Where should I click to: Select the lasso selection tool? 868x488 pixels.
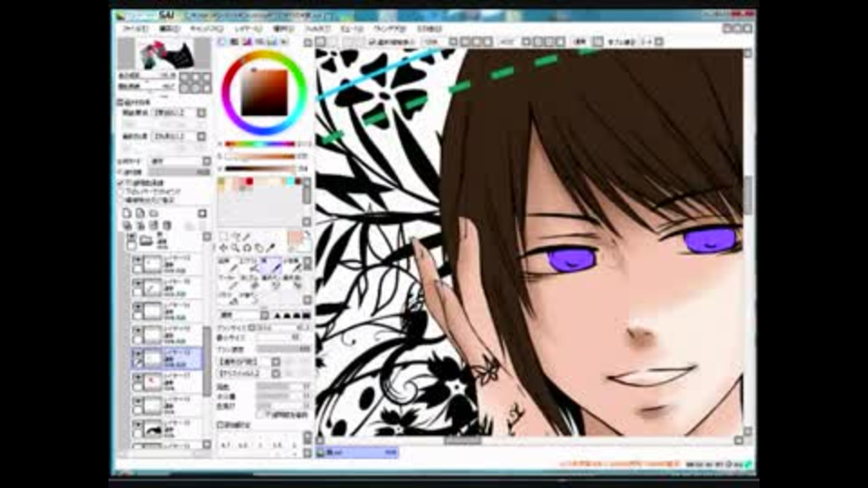click(x=235, y=237)
